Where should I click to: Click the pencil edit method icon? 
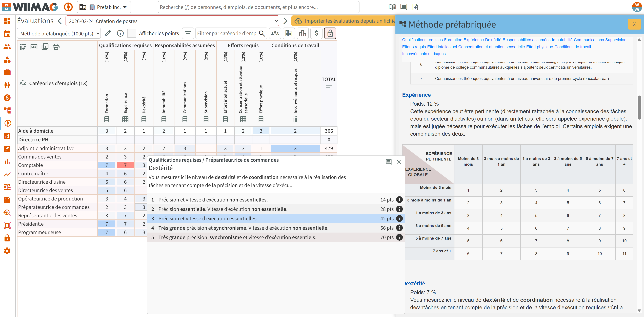click(108, 33)
